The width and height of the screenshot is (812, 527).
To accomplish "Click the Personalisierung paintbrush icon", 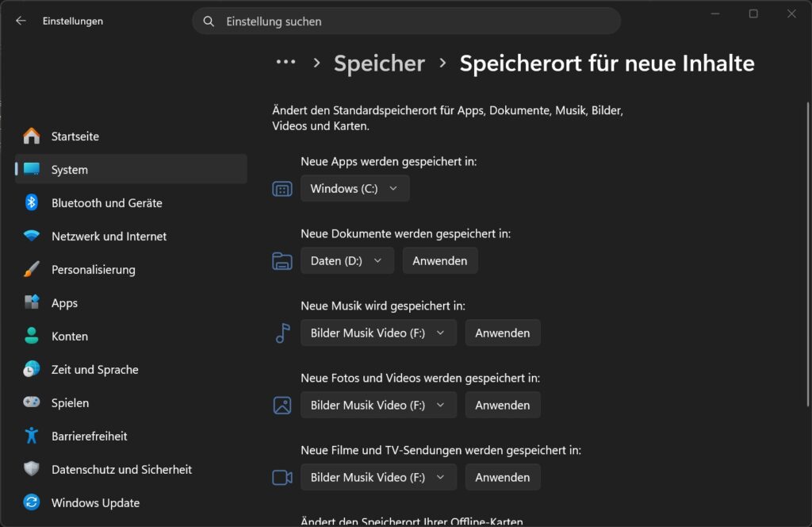I will click(32, 269).
